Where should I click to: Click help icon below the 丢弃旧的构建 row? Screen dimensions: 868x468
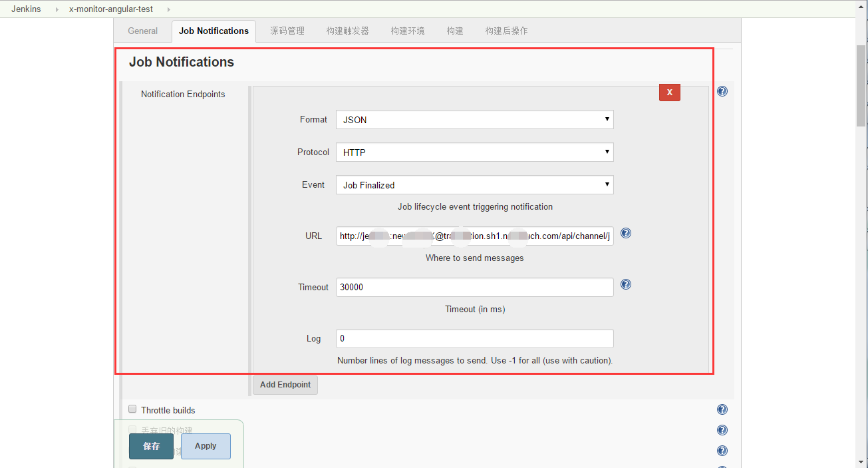tap(722, 451)
